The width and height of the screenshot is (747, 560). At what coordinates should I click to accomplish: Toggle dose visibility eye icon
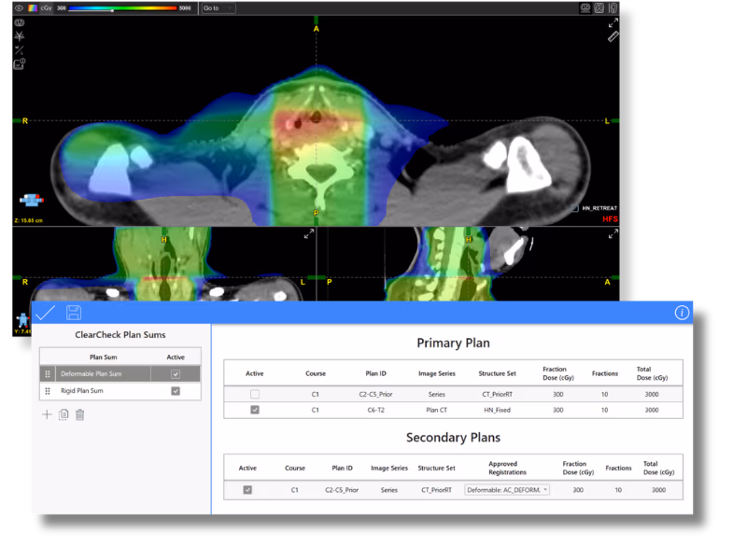tap(19, 8)
